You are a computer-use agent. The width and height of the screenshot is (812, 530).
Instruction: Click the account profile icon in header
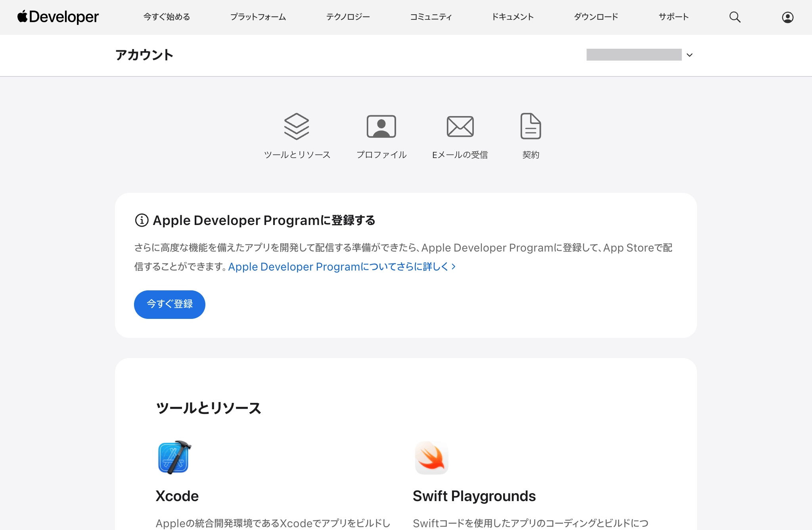tap(787, 17)
